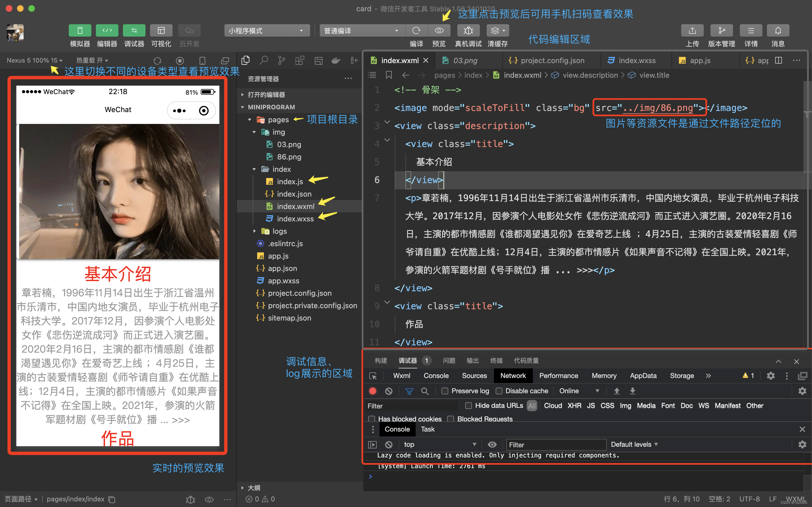Click the red Network record button

tap(372, 391)
